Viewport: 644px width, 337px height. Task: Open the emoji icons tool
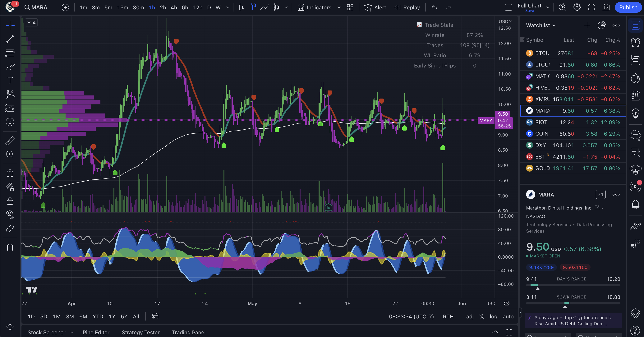tap(10, 122)
